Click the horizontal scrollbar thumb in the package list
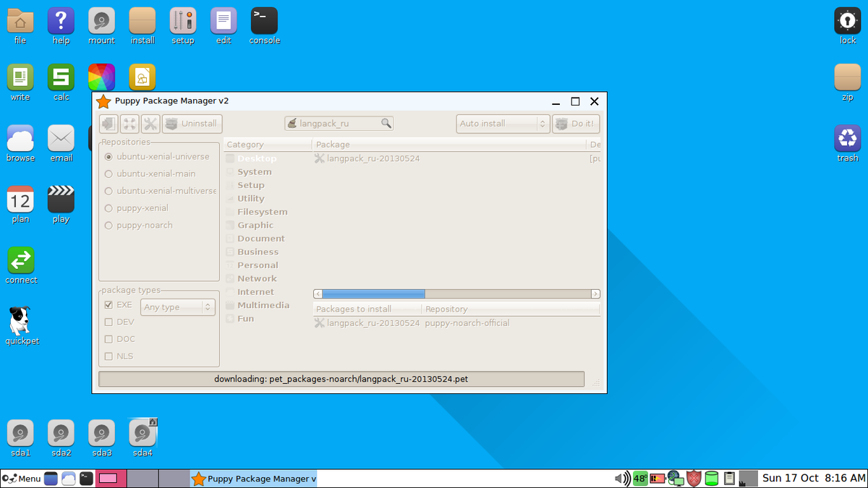The height and width of the screenshot is (488, 868). pyautogui.click(x=373, y=294)
